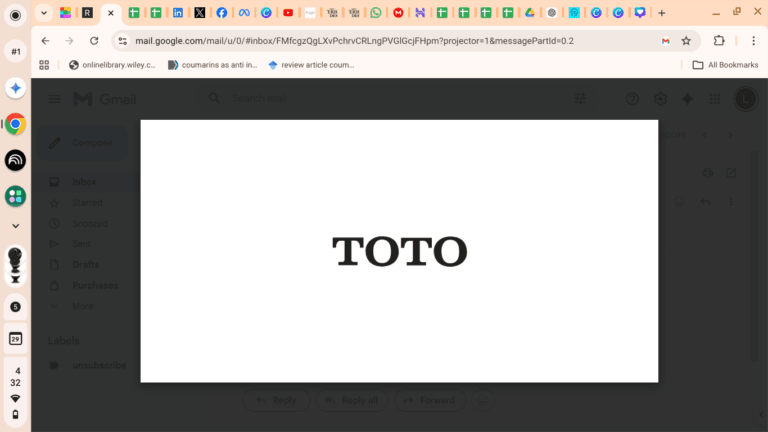Open the Google apps grid
This screenshot has height=432, width=768.
click(x=714, y=99)
